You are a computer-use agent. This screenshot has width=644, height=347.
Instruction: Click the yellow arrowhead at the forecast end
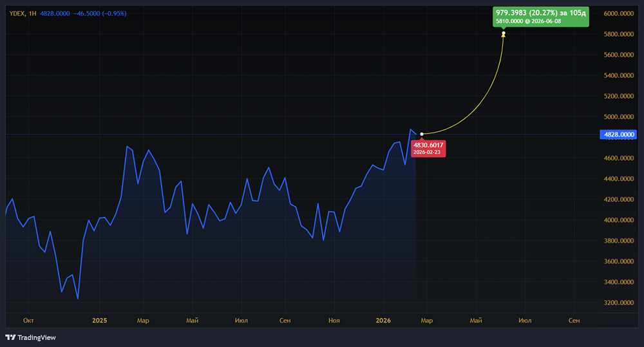pyautogui.click(x=503, y=33)
